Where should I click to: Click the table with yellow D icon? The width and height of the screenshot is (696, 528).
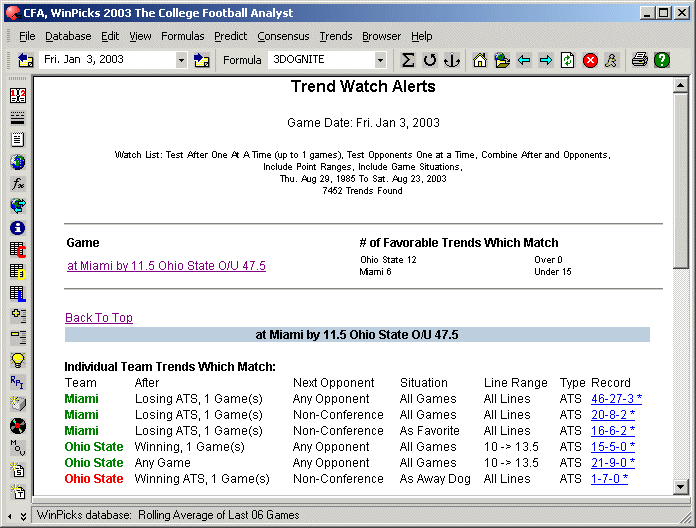point(18,272)
